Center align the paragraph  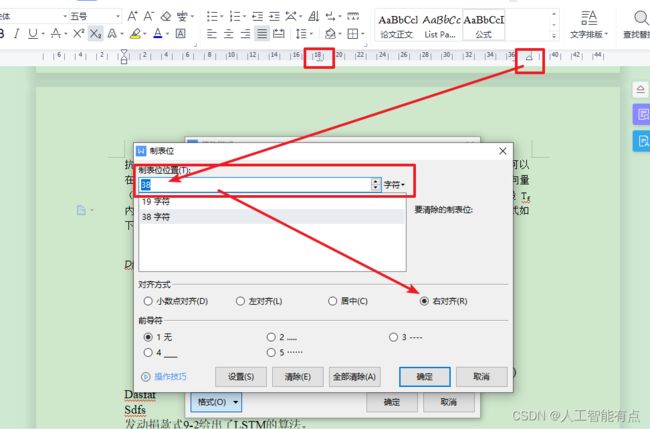coord(228,34)
